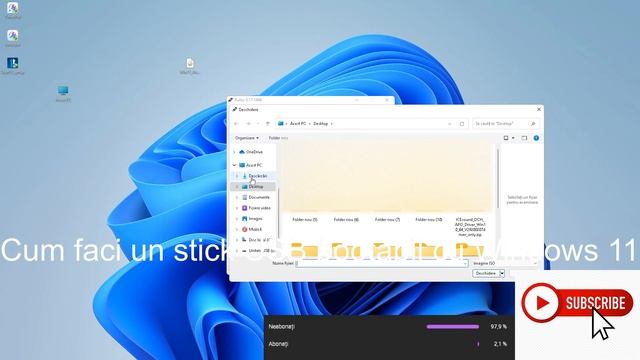Open the Deschidere button's split arrow
Screen dimensions: 640x360
502,273
